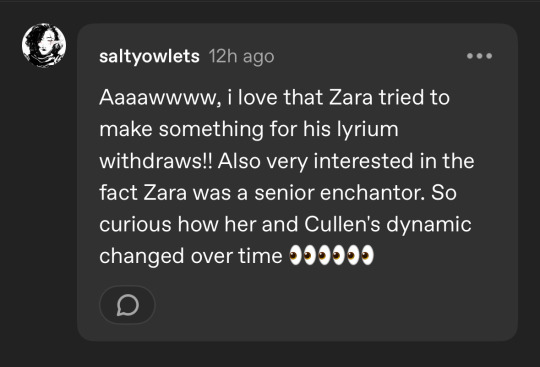Screen dimensions: 540x367
Task: Click empty space beside the reply button
Action: pyautogui.click(x=310, y=305)
